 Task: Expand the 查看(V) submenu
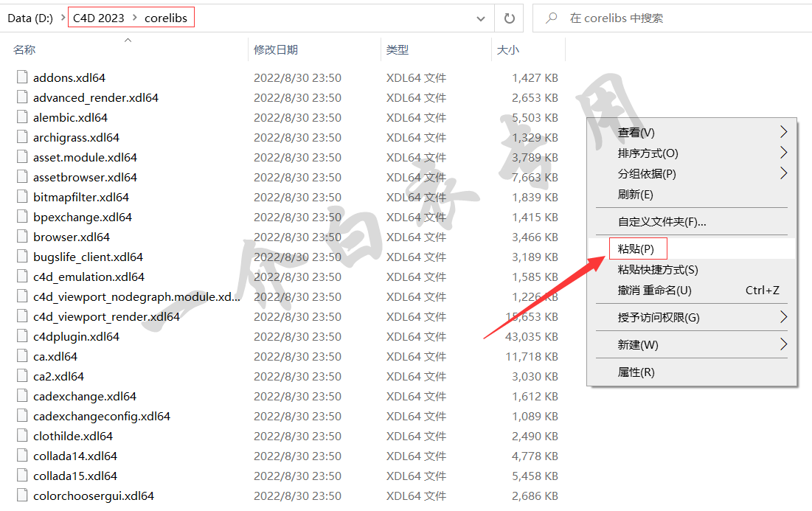click(783, 132)
